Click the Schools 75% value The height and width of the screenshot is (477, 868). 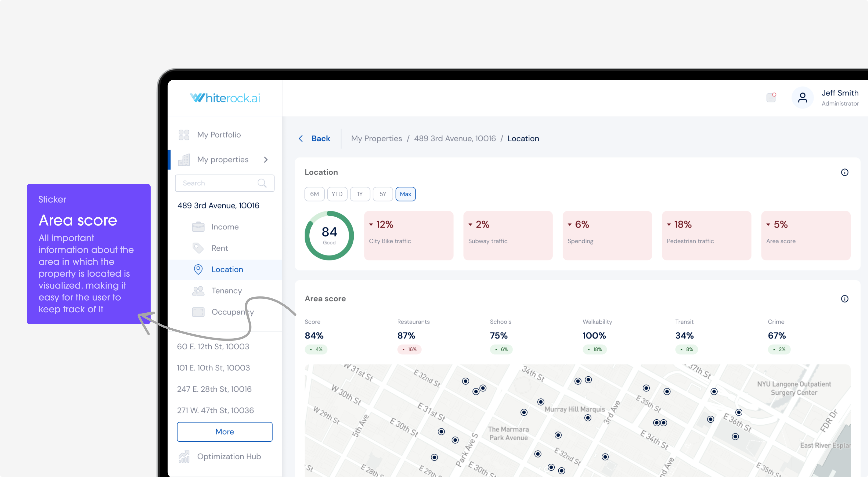click(x=499, y=336)
